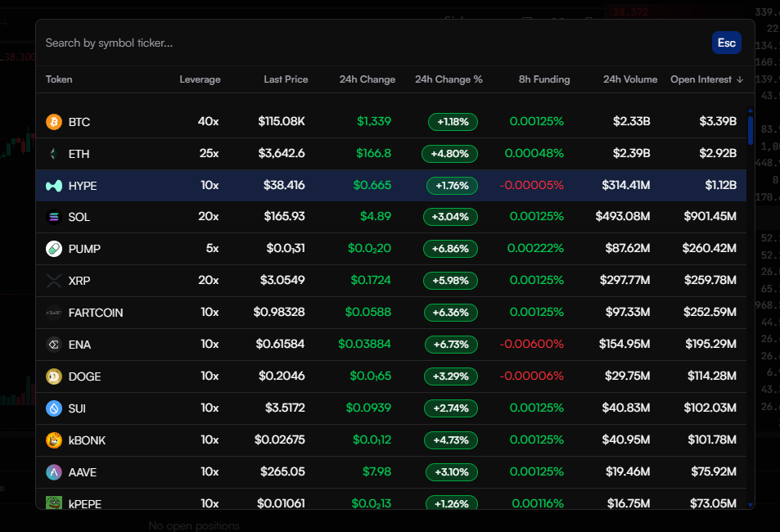Focus the symbol ticker search field
This screenshot has width=780, height=532.
click(x=368, y=43)
